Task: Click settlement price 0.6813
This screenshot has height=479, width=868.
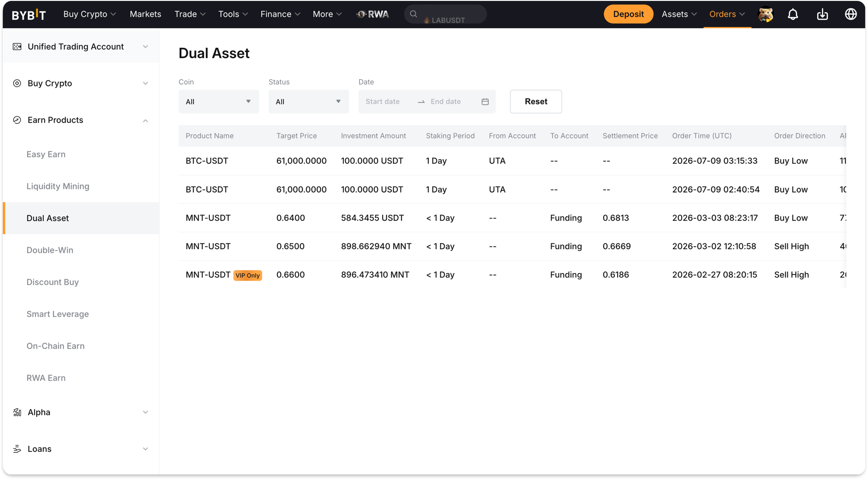Action: pyautogui.click(x=615, y=218)
